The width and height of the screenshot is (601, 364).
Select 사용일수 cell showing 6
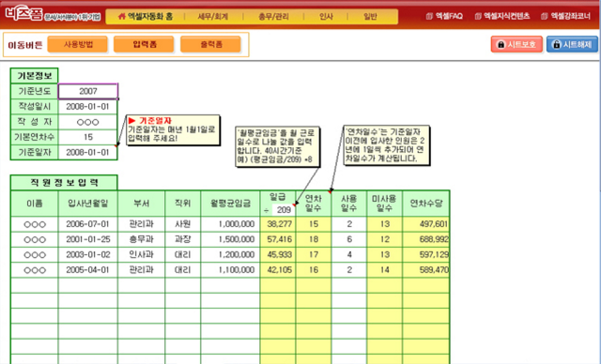pyautogui.click(x=349, y=239)
